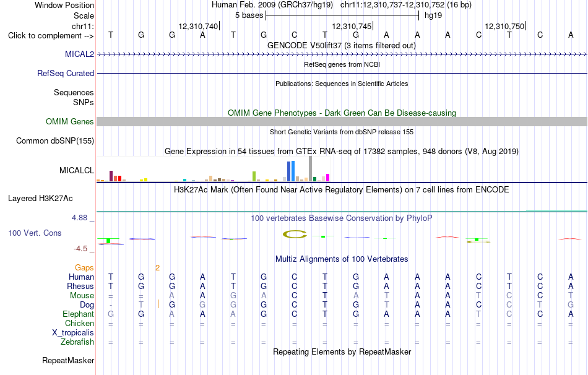Click 'Multiz Alignments of 100 Vertebrates' title
This screenshot has width=588, height=375.
[342, 259]
